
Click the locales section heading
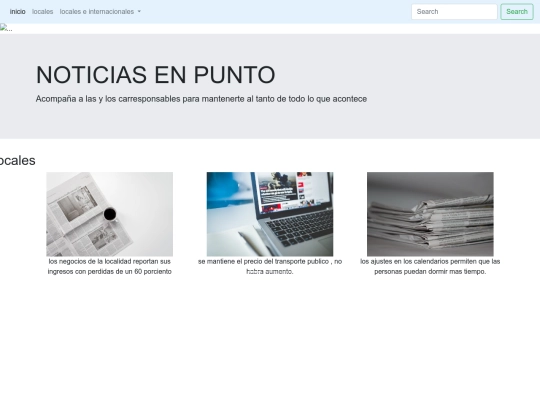17,160
